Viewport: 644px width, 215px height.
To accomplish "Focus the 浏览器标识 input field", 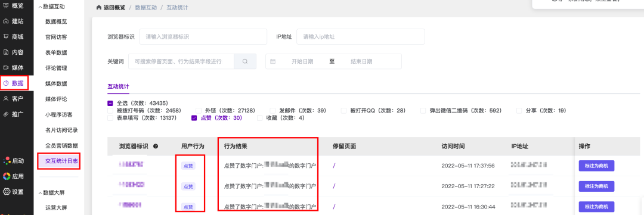I will (x=203, y=36).
